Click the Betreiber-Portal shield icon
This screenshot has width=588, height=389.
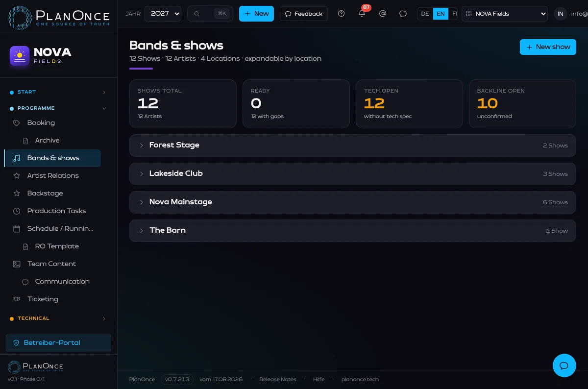[x=16, y=343]
